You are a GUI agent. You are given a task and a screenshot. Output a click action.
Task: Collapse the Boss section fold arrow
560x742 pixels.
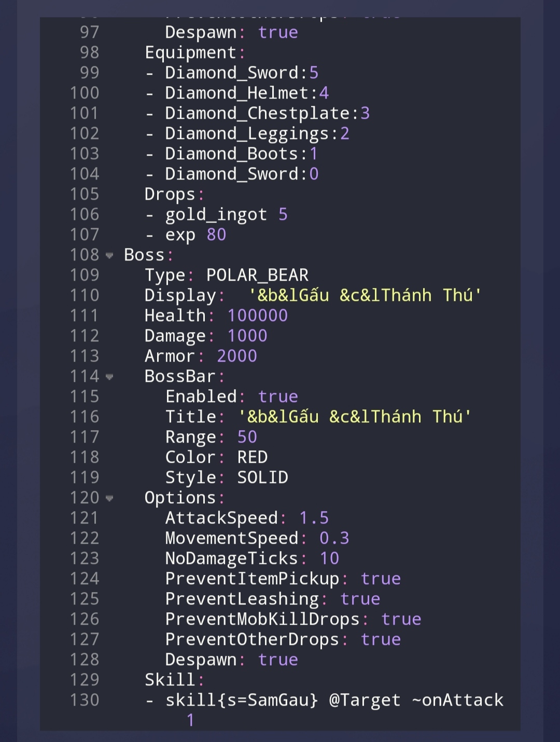pos(109,255)
